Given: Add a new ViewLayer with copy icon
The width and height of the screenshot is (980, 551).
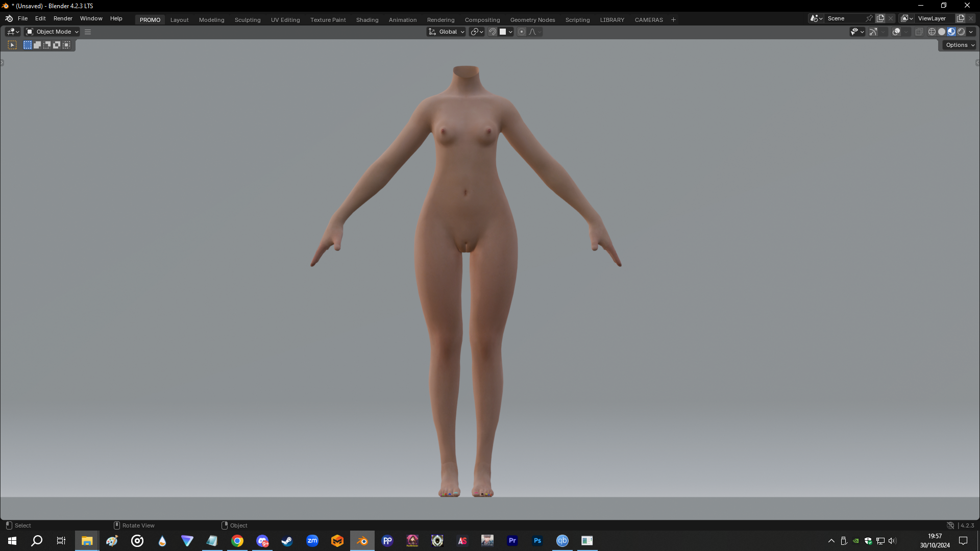Looking at the screenshot, I should (961, 18).
